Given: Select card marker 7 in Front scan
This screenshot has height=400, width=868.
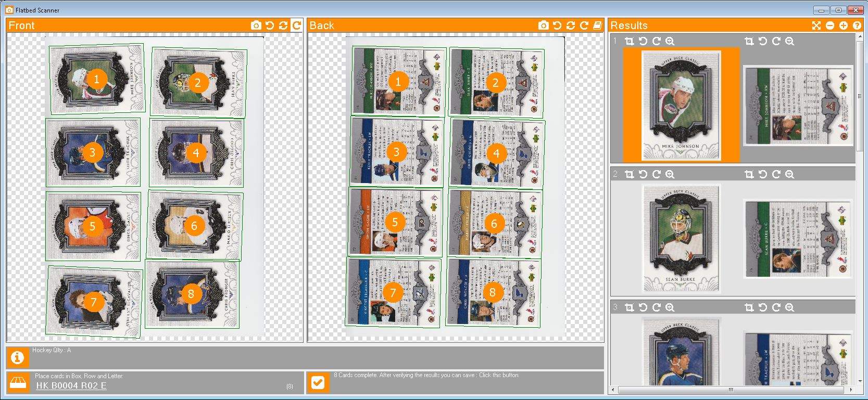Looking at the screenshot, I should 94,302.
